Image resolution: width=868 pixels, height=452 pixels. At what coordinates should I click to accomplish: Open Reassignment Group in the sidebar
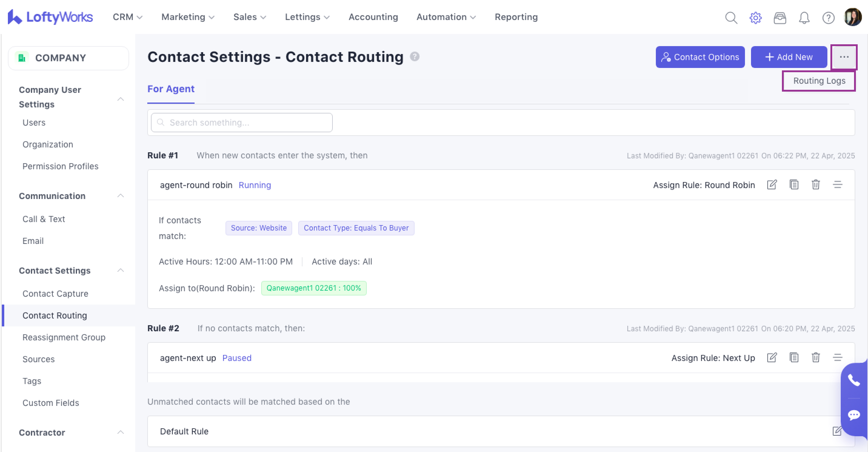pyautogui.click(x=64, y=337)
